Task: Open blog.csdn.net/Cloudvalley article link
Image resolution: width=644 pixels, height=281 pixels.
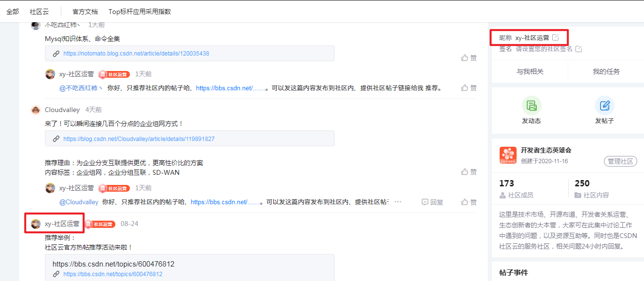Action: coord(139,139)
